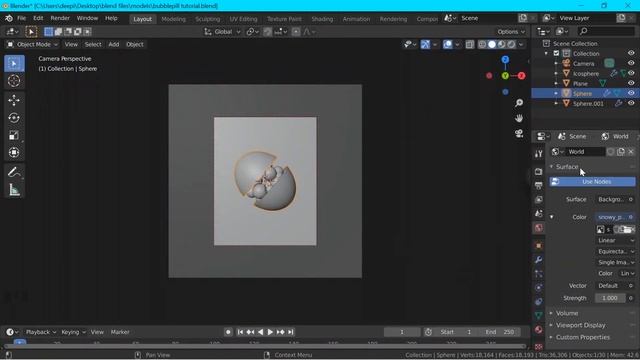Viewport: 640px width, 360px height.
Task: Select the Annotate tool
Action: 14,172
